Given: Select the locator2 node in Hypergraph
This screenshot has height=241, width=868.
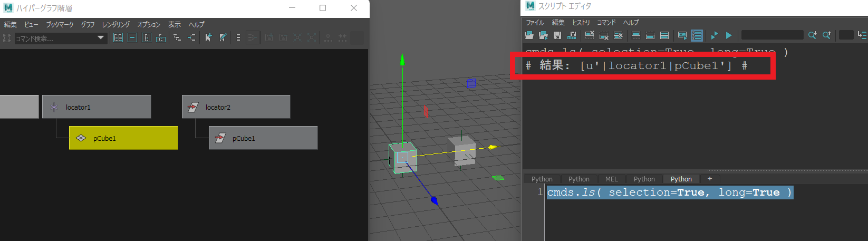Looking at the screenshot, I should pyautogui.click(x=236, y=107).
